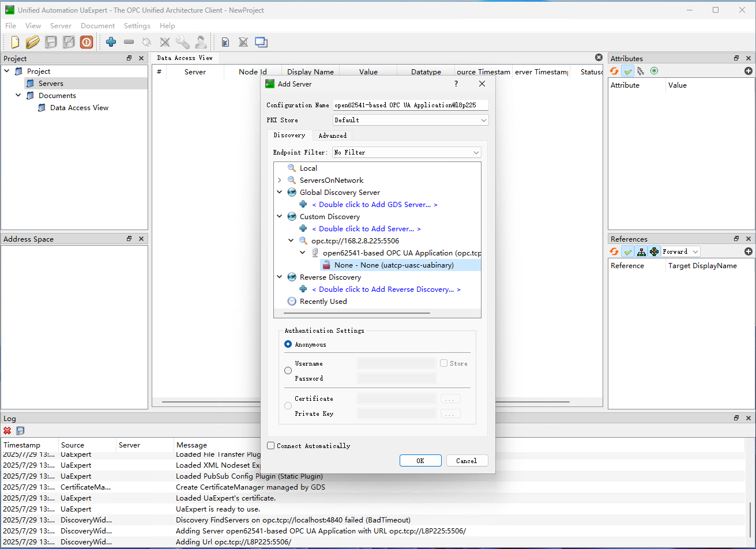Viewport: 756px width, 549px height.
Task: Collapse the Documents node in the Project tree
Action: click(18, 96)
